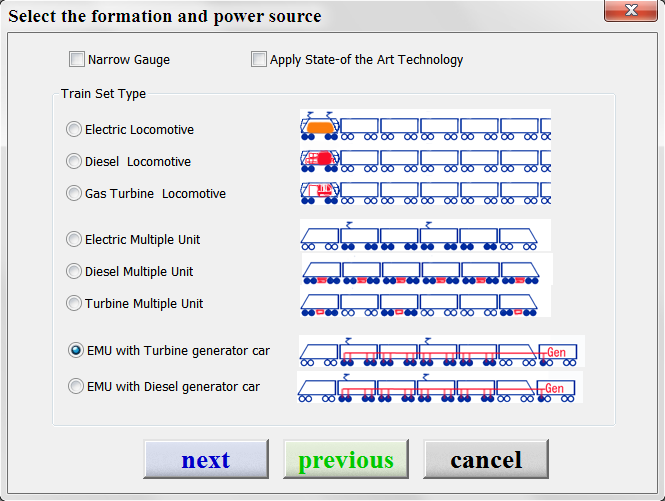Click the EMU Turbine generator train diagram
Screen dimensions: 665x501
click(x=442, y=351)
